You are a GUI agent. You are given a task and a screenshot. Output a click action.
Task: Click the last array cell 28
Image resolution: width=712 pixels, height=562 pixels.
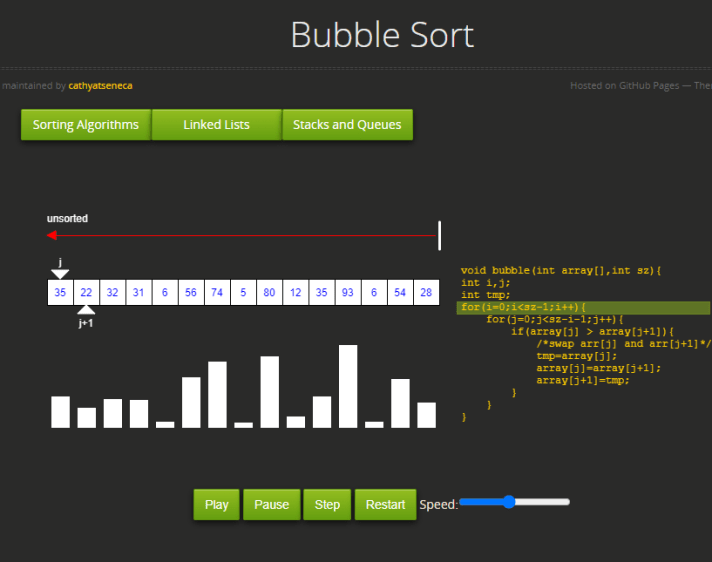(x=426, y=292)
